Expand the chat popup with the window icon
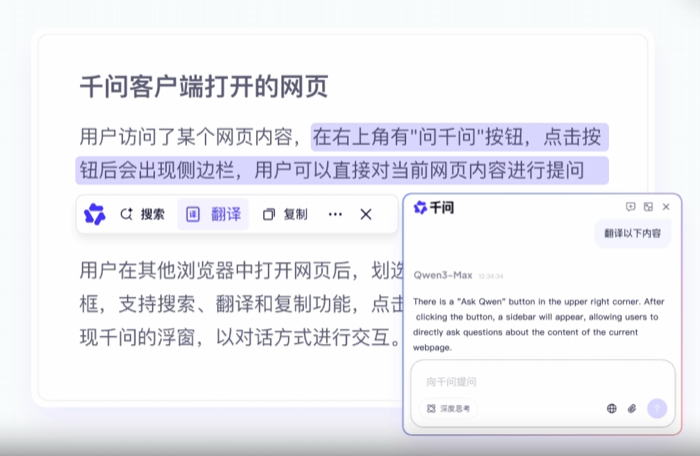Image resolution: width=700 pixels, height=456 pixels. tap(648, 207)
